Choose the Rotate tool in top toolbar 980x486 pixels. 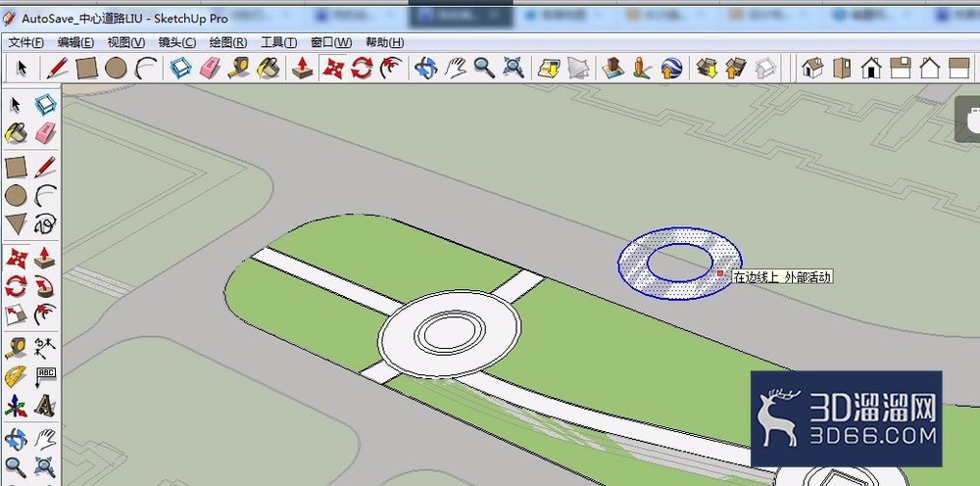[x=362, y=68]
